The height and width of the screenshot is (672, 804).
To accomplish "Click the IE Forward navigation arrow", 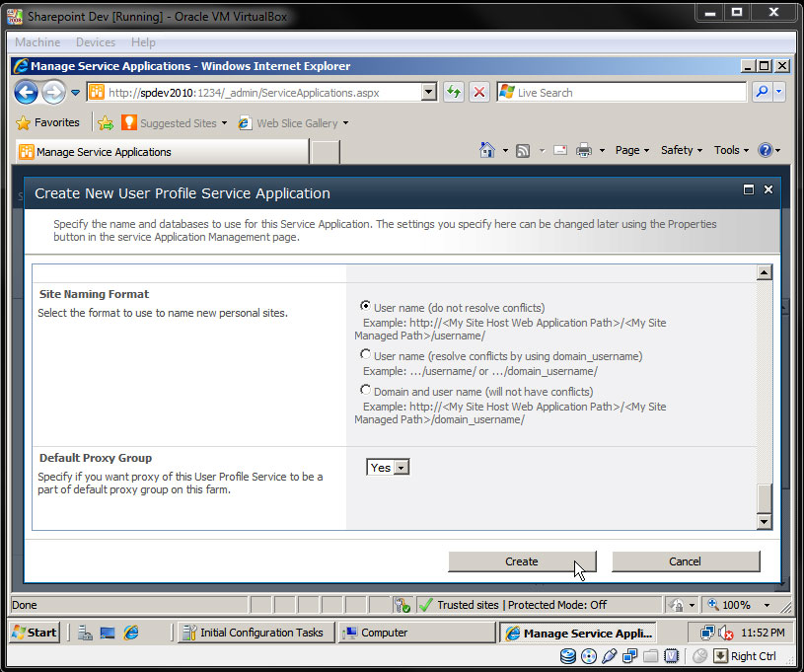I will pyautogui.click(x=53, y=93).
